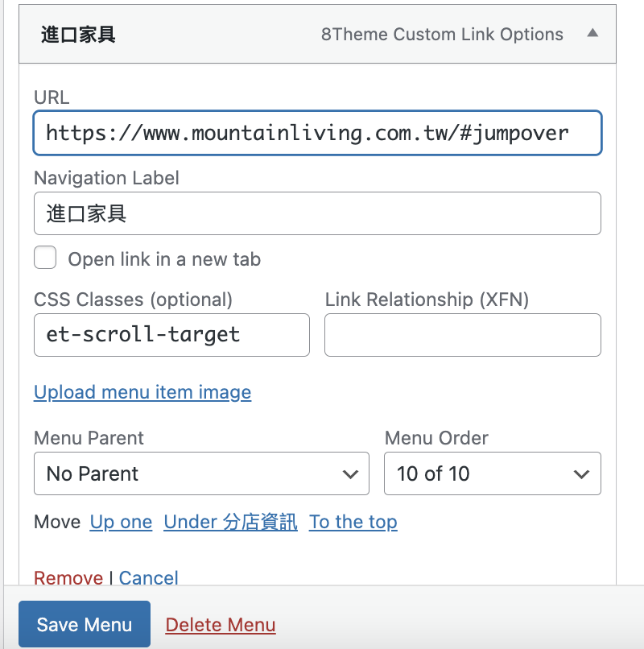Open Upload menu item image link
Image resolution: width=644 pixels, height=649 pixels.
(x=142, y=392)
